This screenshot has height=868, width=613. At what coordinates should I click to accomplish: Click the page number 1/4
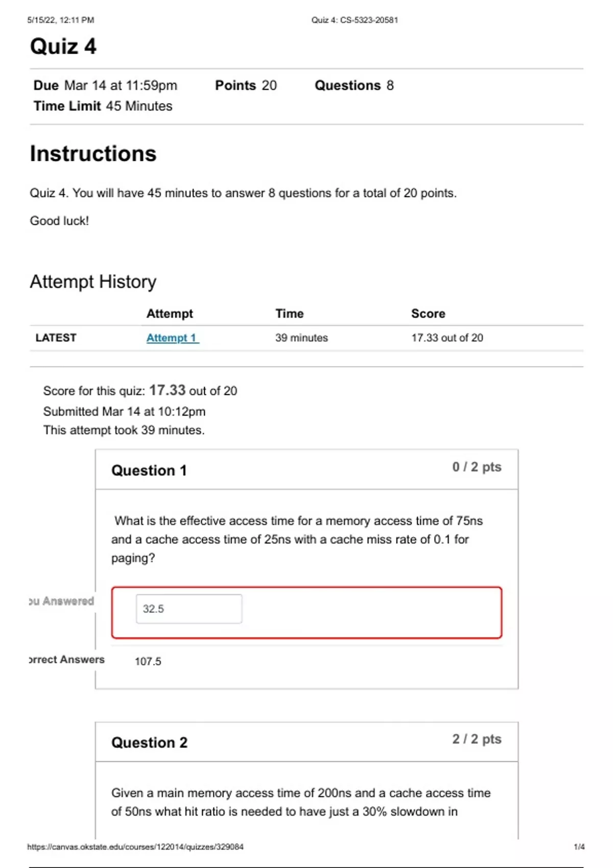[579, 847]
